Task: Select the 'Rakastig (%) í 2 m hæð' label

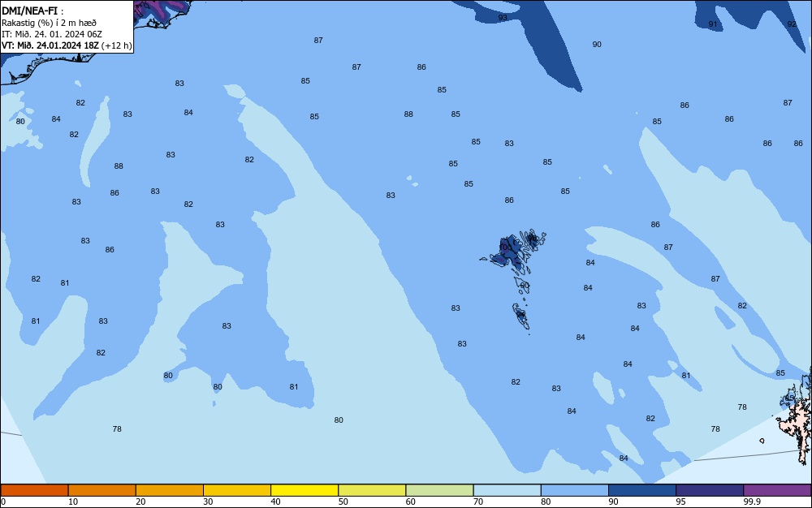Action: coord(49,23)
